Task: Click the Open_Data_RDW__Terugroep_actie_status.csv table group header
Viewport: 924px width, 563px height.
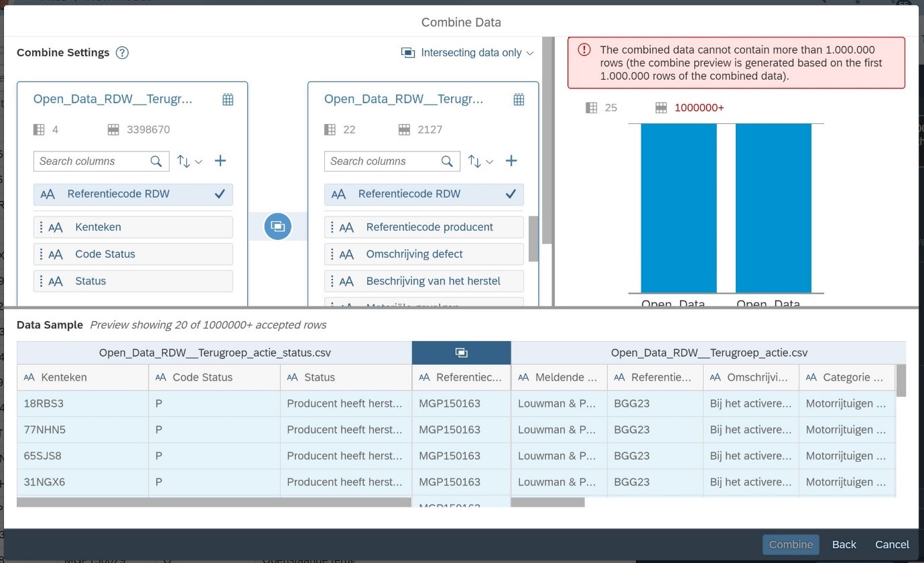Action: pyautogui.click(x=214, y=353)
